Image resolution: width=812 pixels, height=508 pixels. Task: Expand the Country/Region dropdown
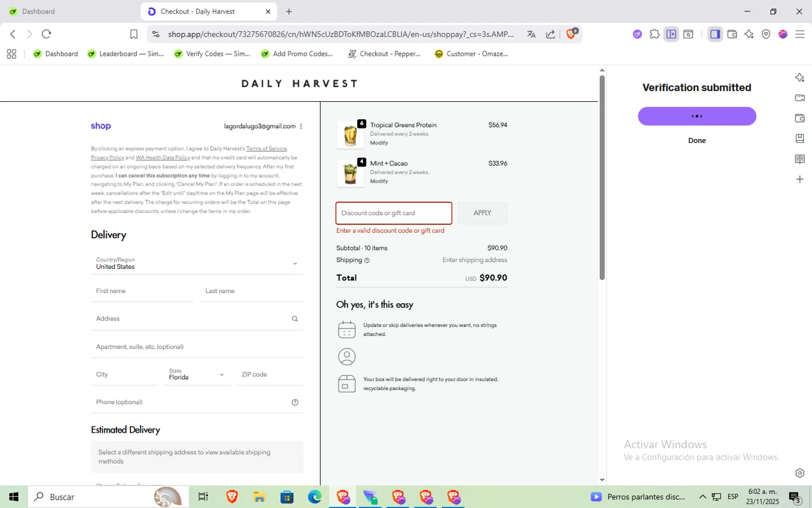point(197,263)
